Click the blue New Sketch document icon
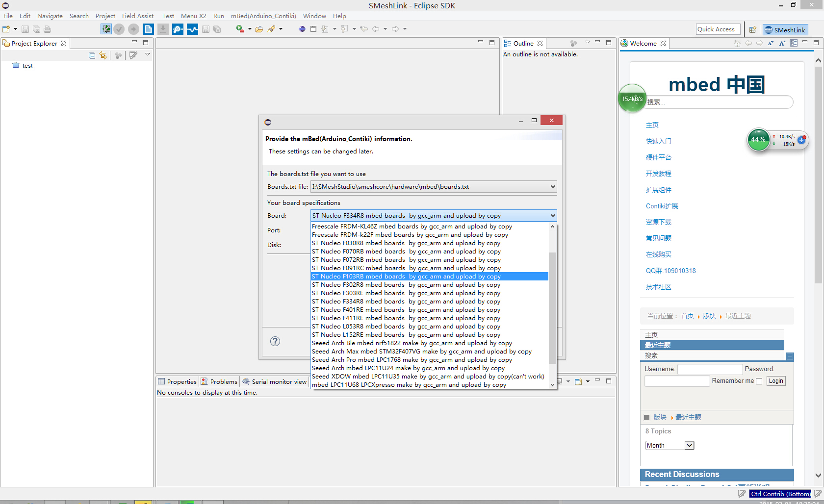824x504 pixels. [148, 29]
